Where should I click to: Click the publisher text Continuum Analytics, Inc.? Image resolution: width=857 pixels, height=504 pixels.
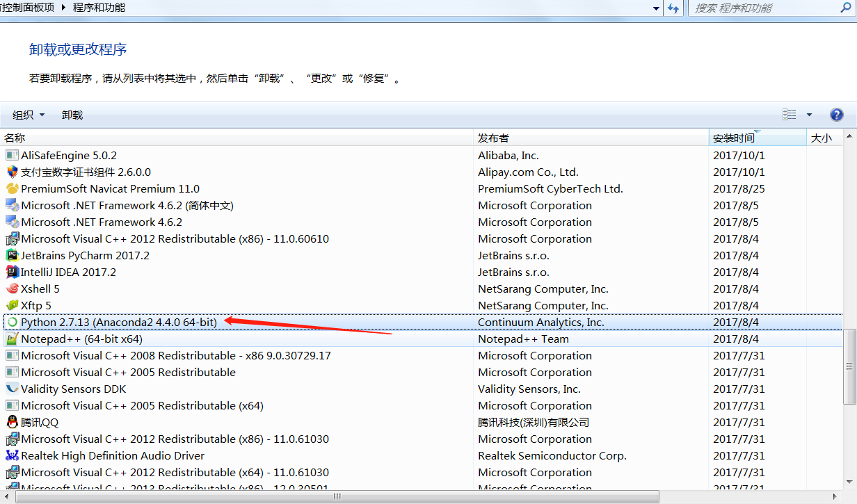(x=541, y=323)
